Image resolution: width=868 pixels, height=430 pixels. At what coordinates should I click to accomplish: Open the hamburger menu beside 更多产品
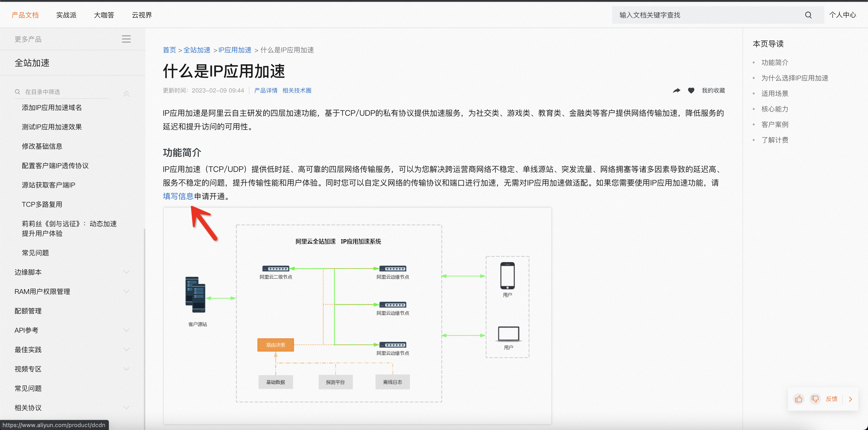pos(126,39)
